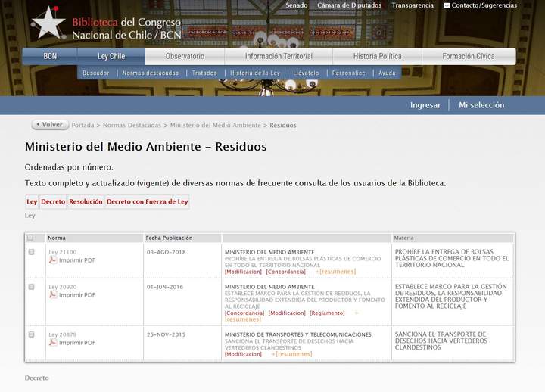Image resolution: width=545 pixels, height=392 pixels.
Task: Sort by Fecha Publicación column header
Action: coord(170,238)
